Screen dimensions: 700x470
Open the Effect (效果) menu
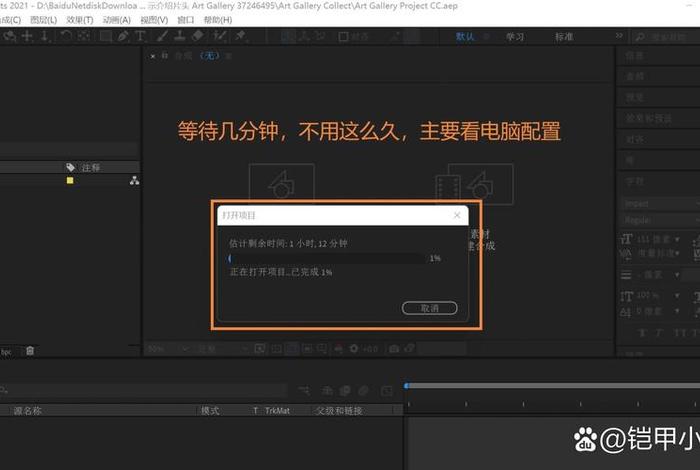point(79,20)
